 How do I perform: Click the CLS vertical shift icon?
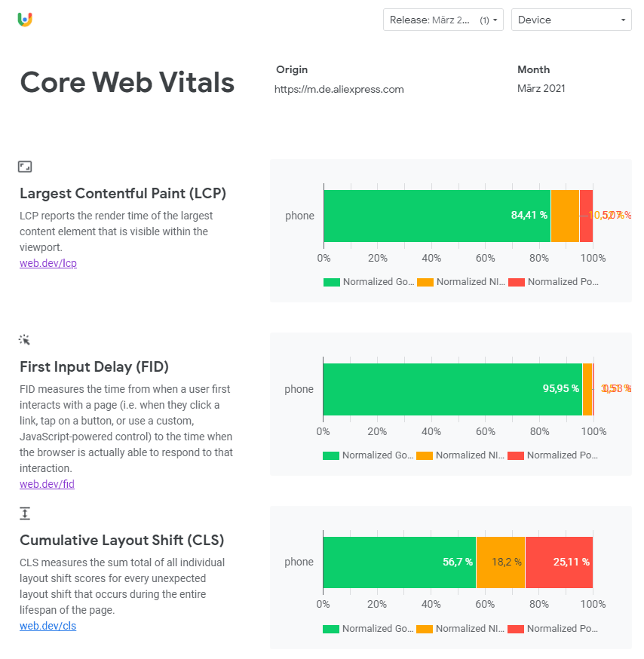click(x=25, y=513)
